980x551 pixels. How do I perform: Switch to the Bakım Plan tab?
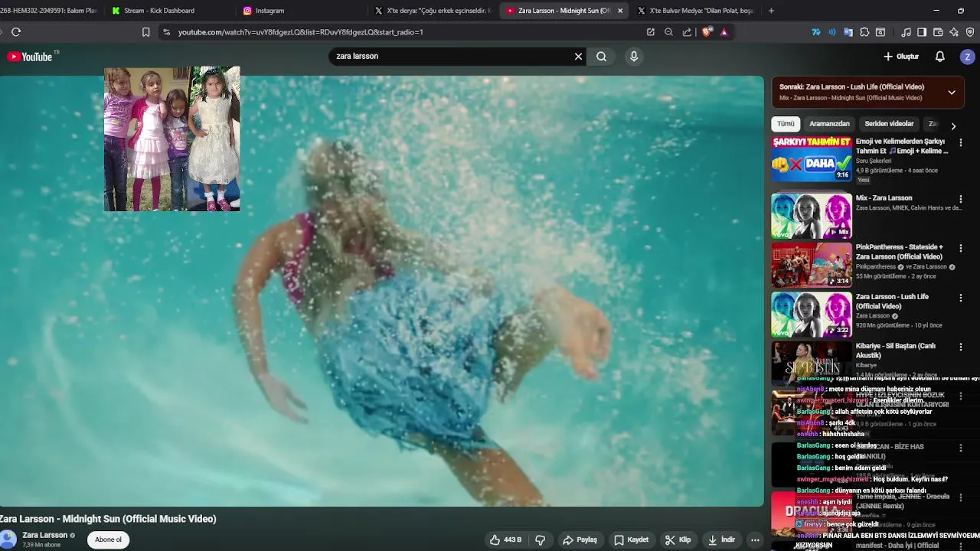pyautogui.click(x=49, y=11)
